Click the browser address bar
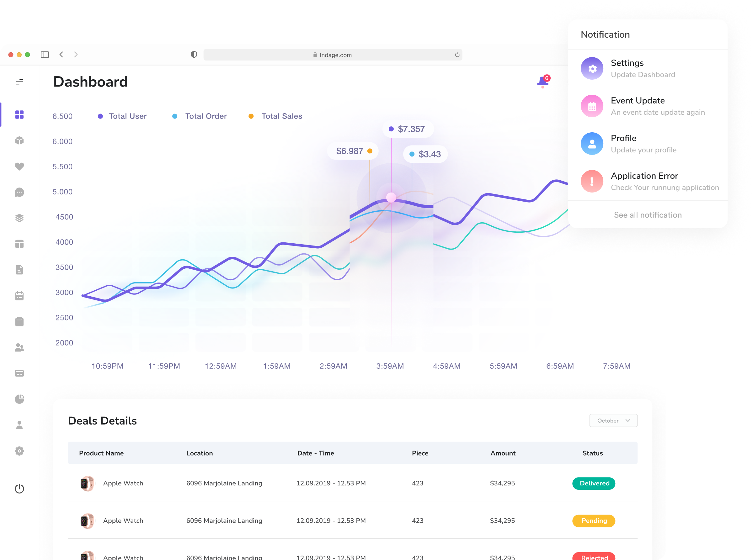 [332, 55]
